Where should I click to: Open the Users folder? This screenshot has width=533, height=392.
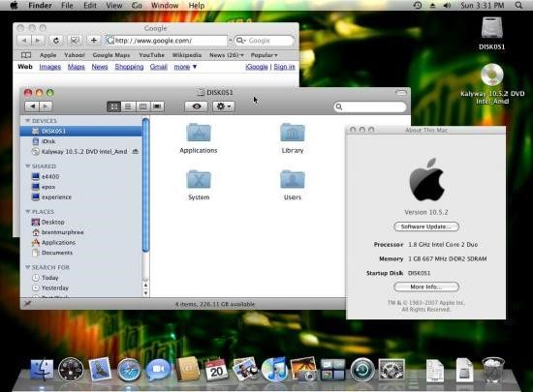coord(293,180)
